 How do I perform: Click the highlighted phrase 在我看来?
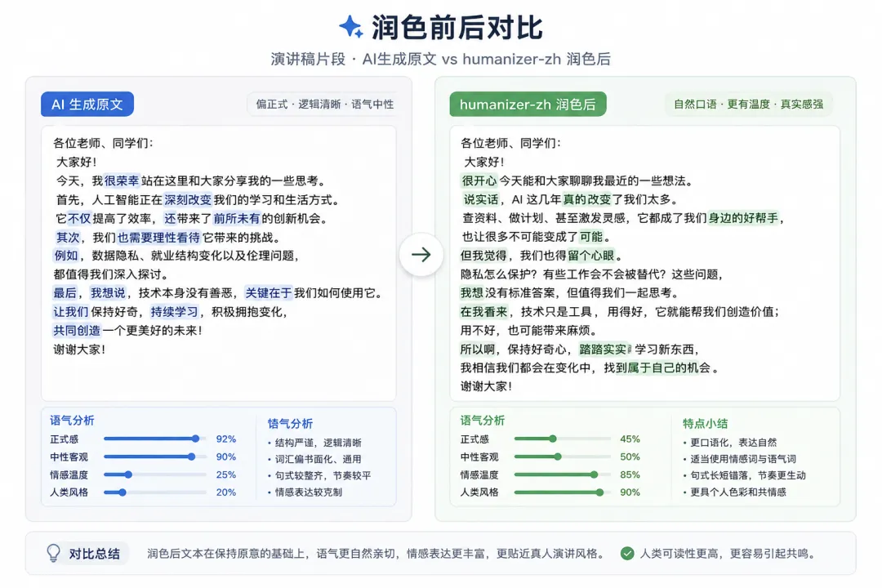[483, 312]
